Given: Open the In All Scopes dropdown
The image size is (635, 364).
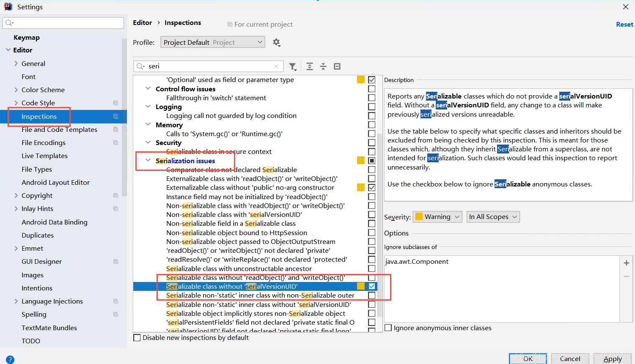Looking at the screenshot, I should coord(493,217).
